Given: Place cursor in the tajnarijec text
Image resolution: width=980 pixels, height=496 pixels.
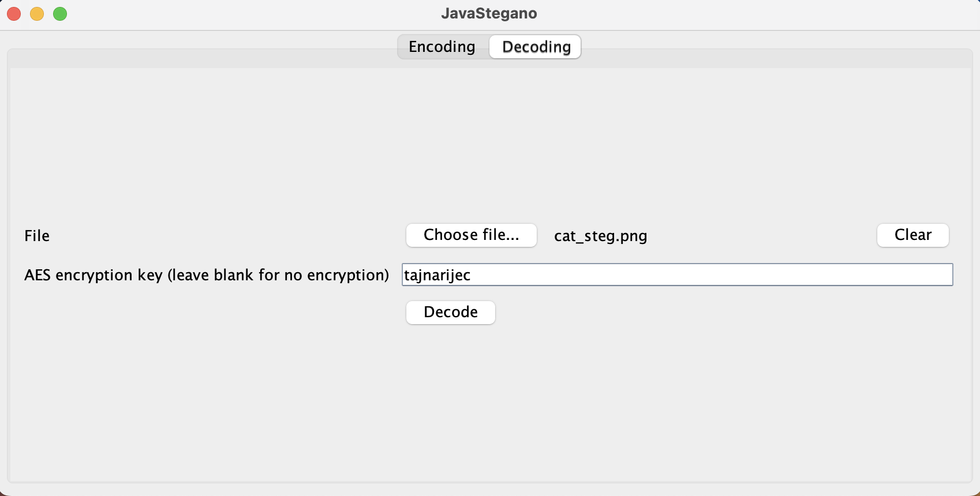Looking at the screenshot, I should (x=437, y=275).
